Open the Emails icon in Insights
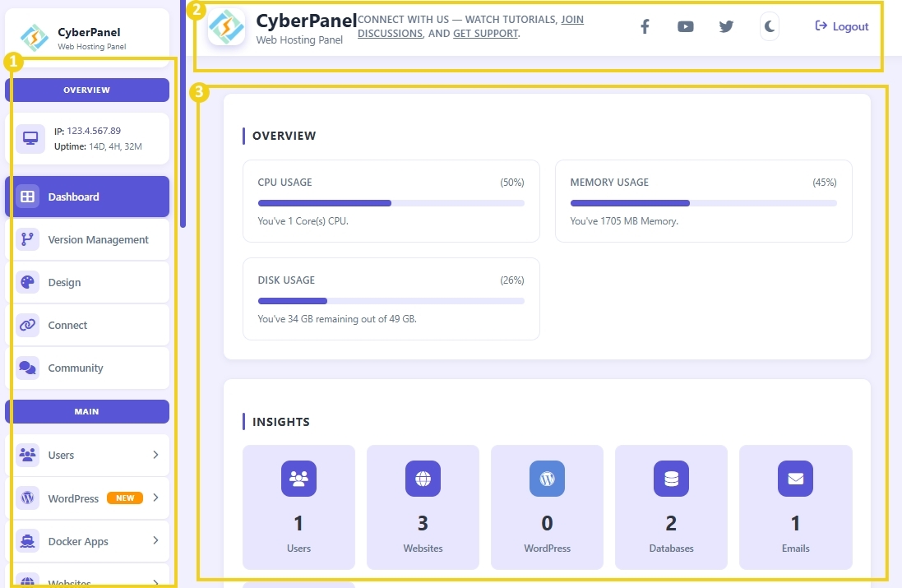902x588 pixels. [795, 479]
